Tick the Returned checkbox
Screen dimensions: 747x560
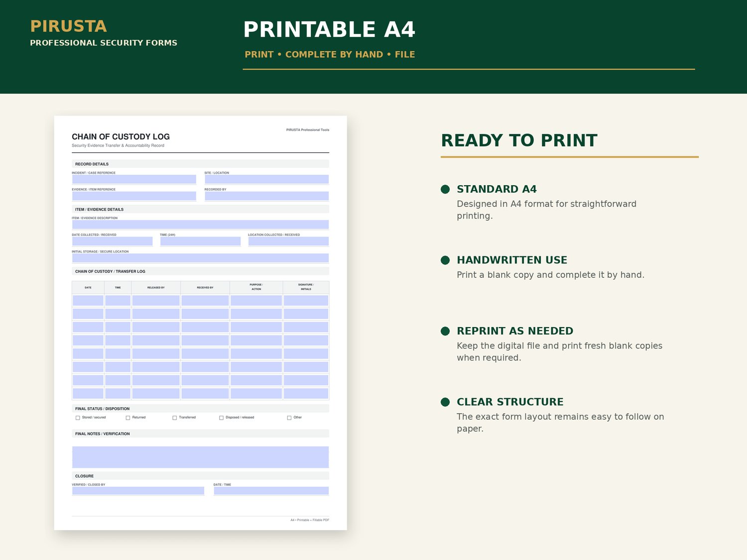point(128,418)
